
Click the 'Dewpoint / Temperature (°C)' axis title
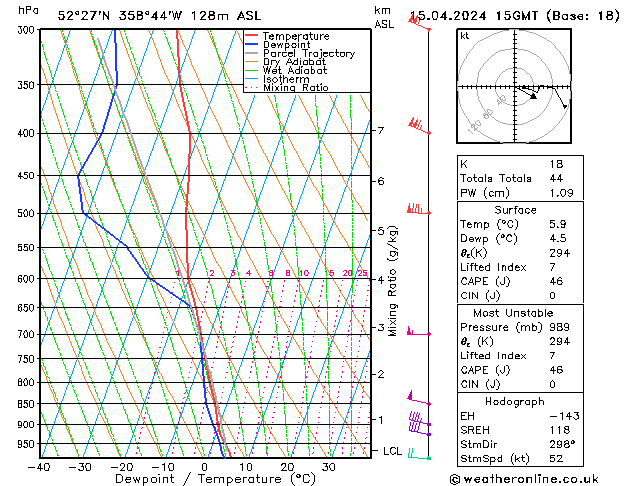[215, 479]
